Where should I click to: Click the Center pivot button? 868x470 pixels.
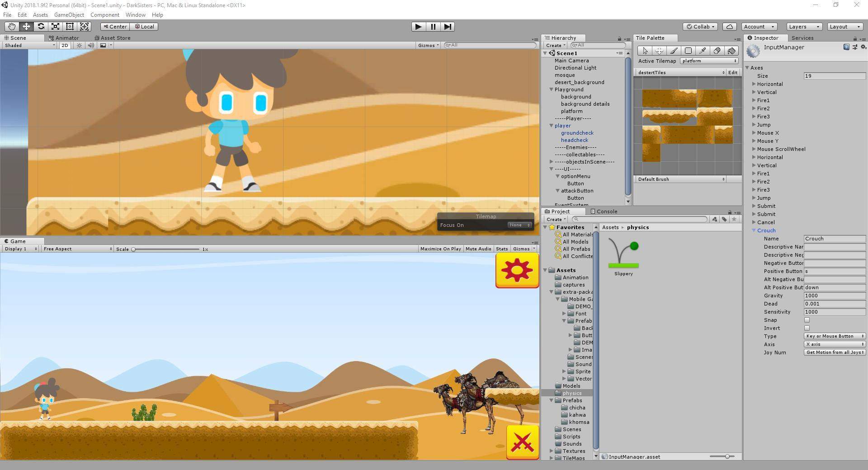point(116,27)
